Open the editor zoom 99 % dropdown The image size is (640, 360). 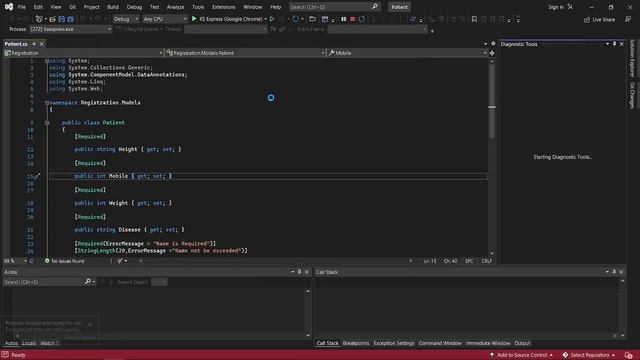[x=15, y=261]
